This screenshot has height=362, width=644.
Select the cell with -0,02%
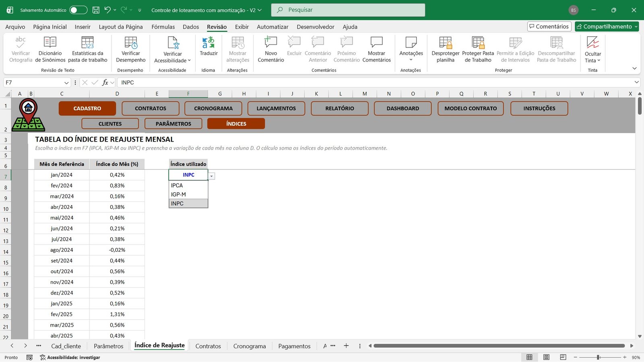tap(117, 250)
